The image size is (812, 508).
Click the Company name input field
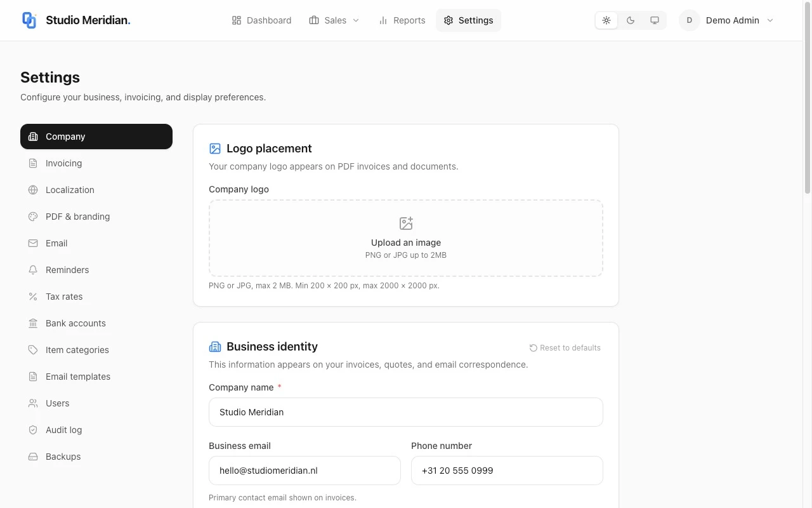click(406, 412)
